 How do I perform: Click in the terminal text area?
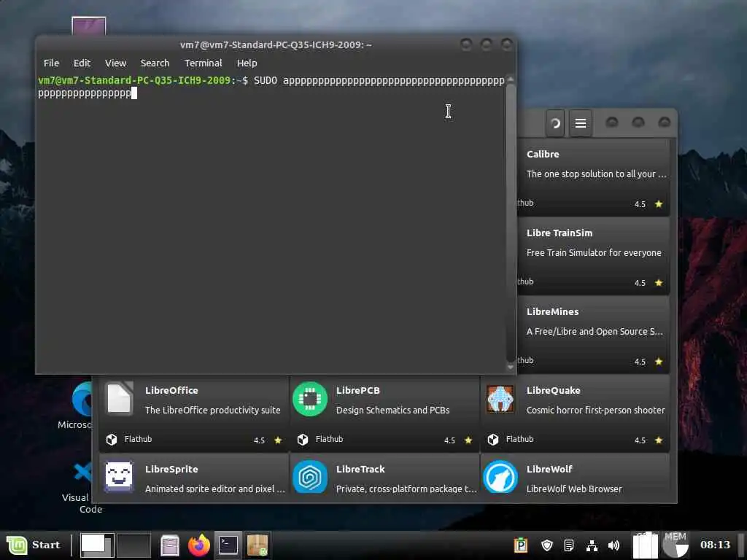(271, 223)
